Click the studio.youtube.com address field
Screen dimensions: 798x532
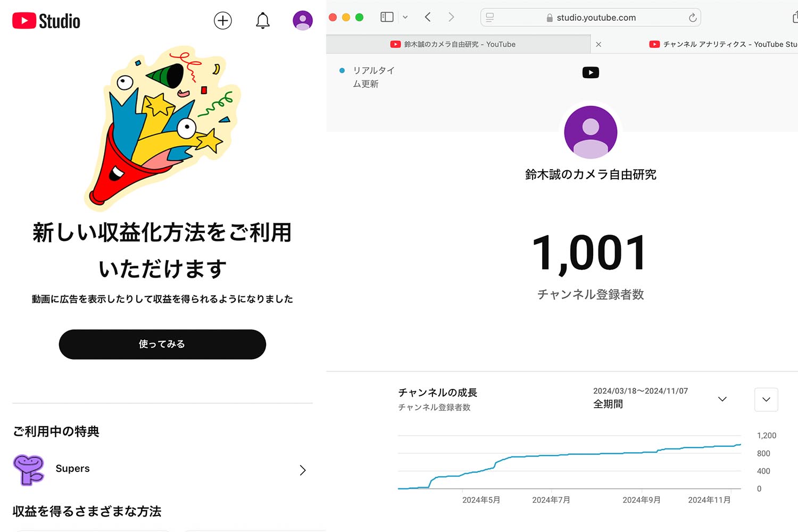[x=591, y=18]
